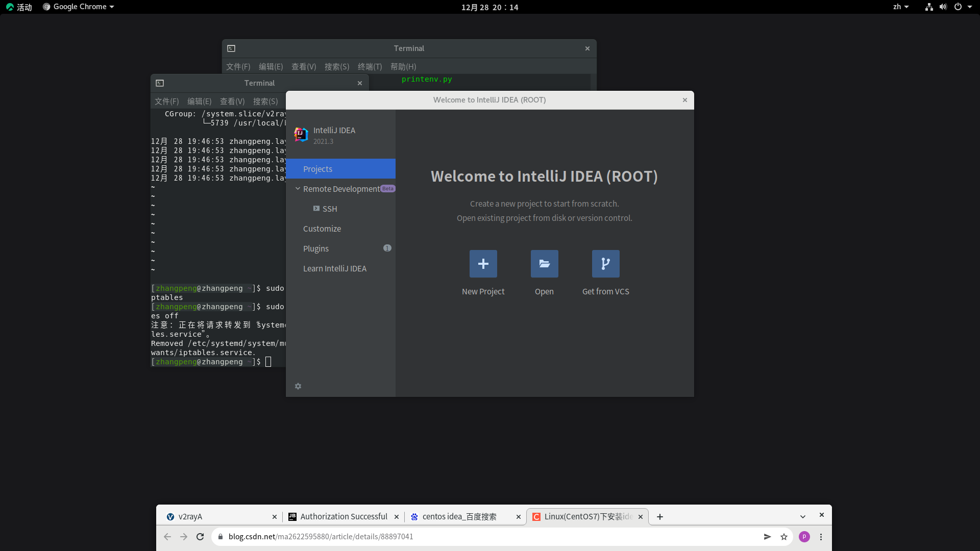The height and width of the screenshot is (551, 980).
Task: Click the Customize menu item
Action: [323, 229]
